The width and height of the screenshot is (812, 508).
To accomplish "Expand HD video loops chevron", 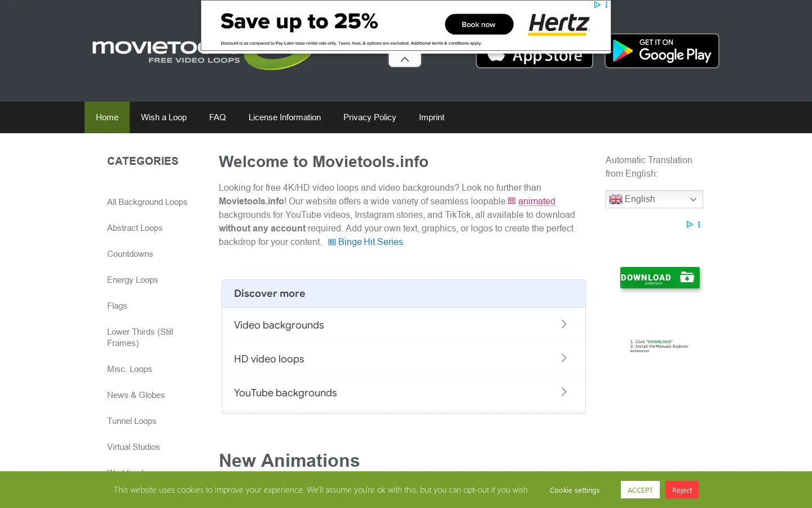I will 564,358.
